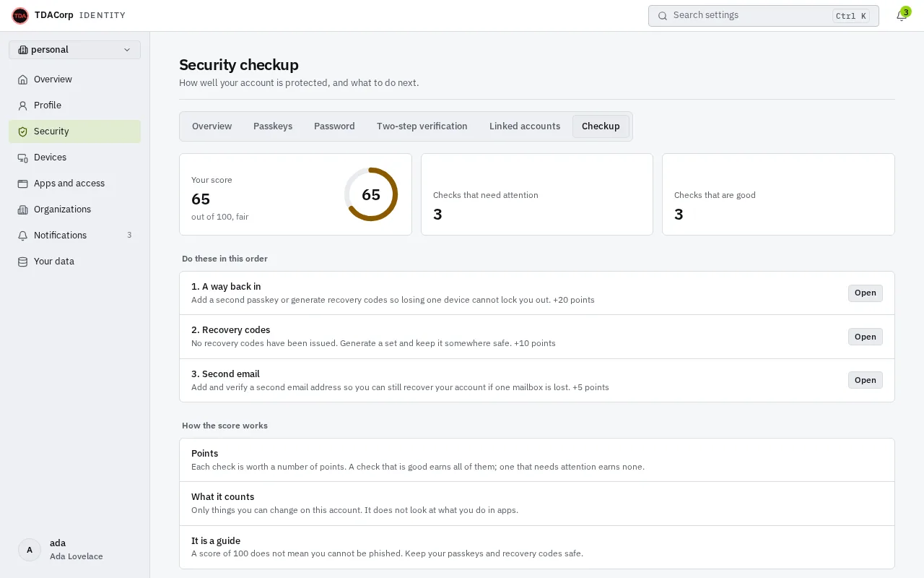This screenshot has height=578, width=924.
Task: Click the Points explanation row
Action: pyautogui.click(x=537, y=460)
